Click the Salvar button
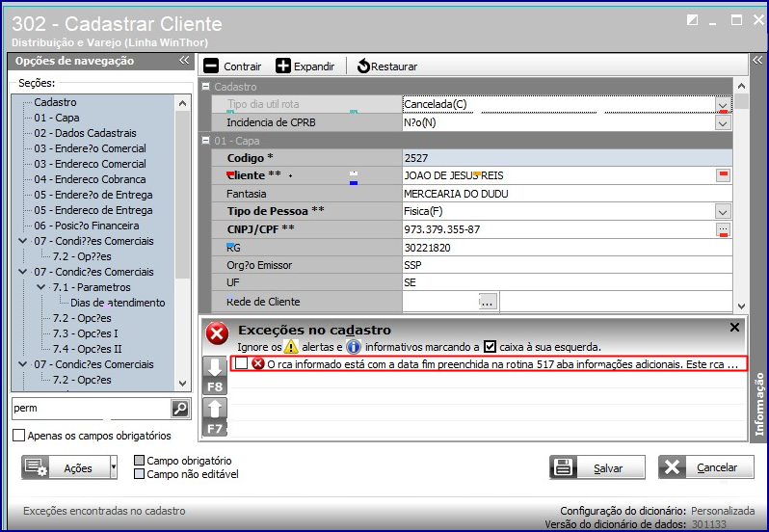 point(597,467)
